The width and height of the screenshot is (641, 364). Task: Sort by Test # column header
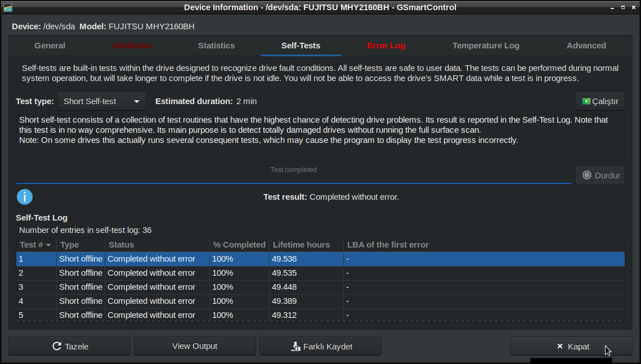(x=36, y=245)
